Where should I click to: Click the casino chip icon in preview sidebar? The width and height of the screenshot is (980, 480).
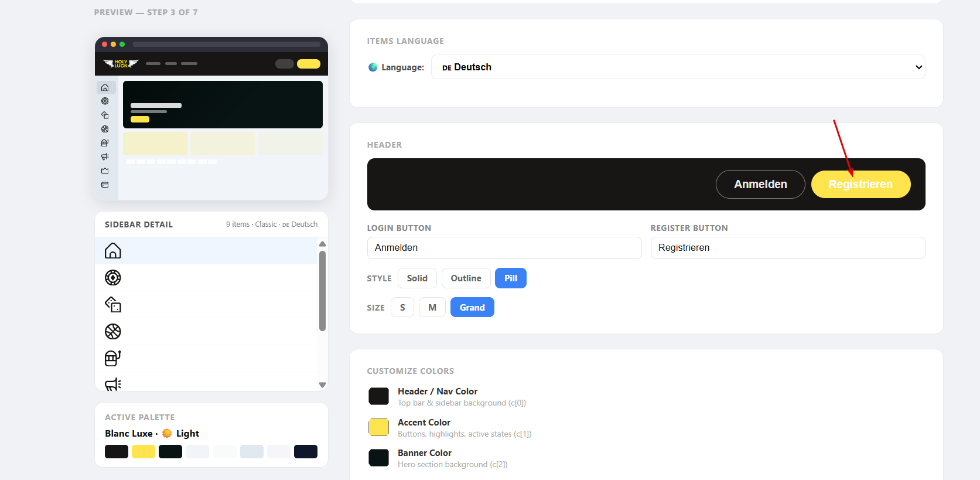[105, 101]
